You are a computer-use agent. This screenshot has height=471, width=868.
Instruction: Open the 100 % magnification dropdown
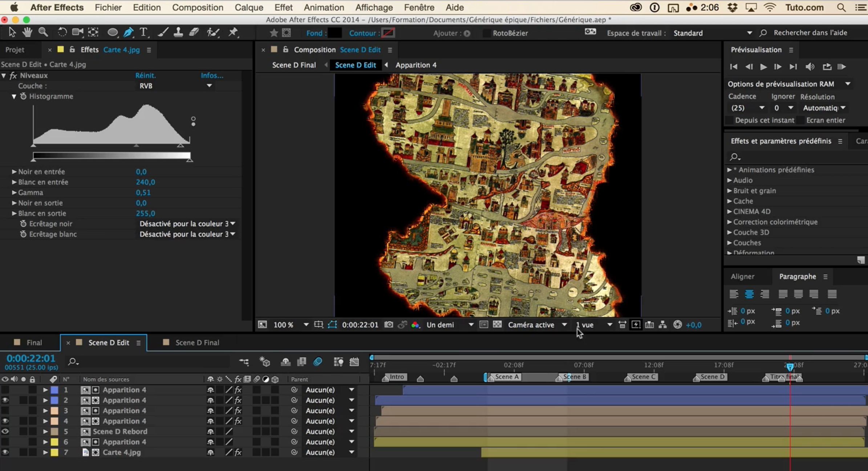tap(291, 325)
